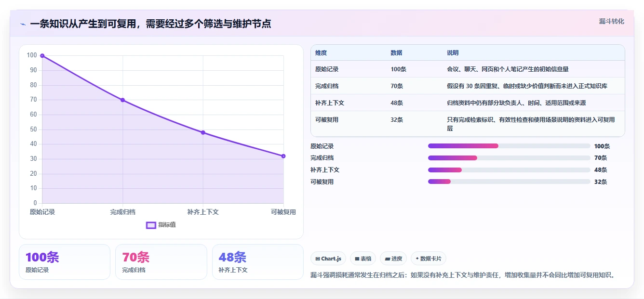Click the 补齐上下文 label in the progress list
This screenshot has width=644, height=299.
click(x=325, y=170)
